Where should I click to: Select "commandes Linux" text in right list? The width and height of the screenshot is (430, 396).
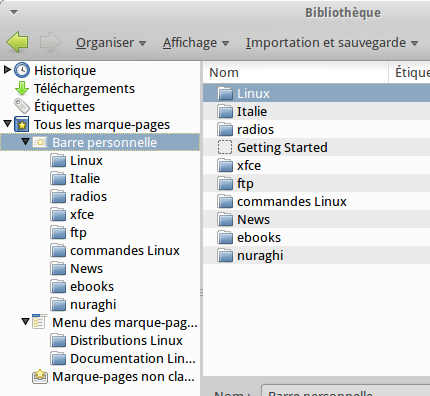pyautogui.click(x=292, y=201)
